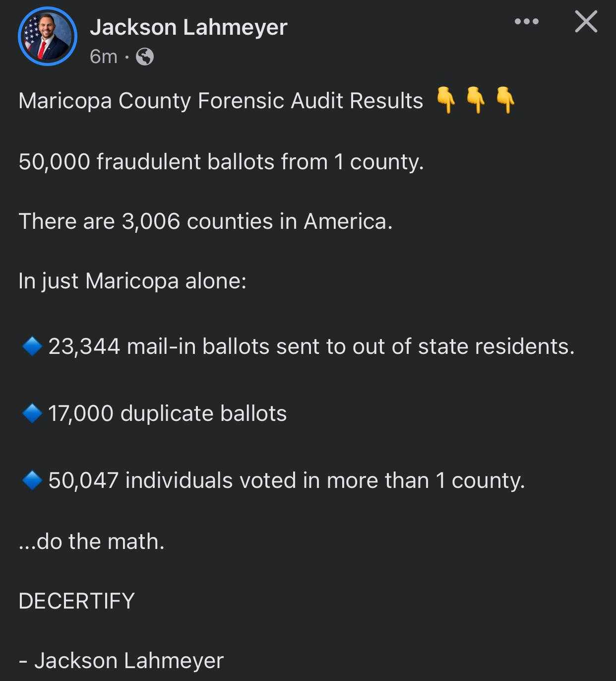
Task: Click the DECERTIFY word
Action: [76, 601]
